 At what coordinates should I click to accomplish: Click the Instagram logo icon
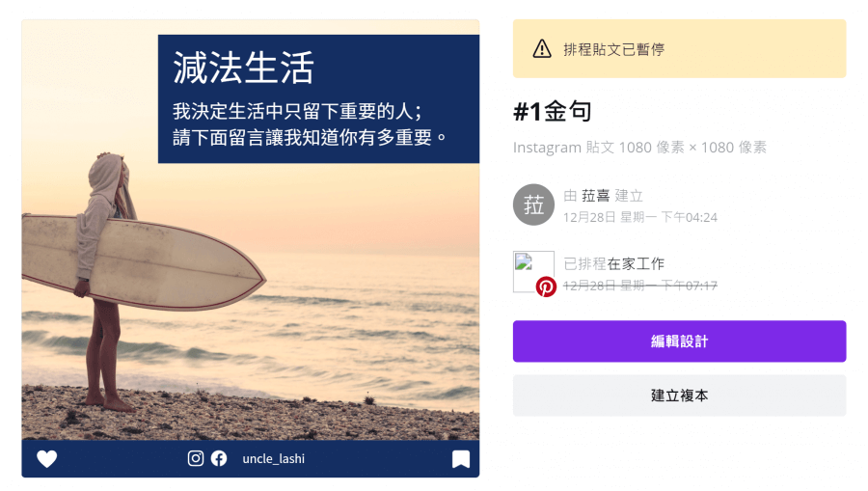tap(196, 458)
